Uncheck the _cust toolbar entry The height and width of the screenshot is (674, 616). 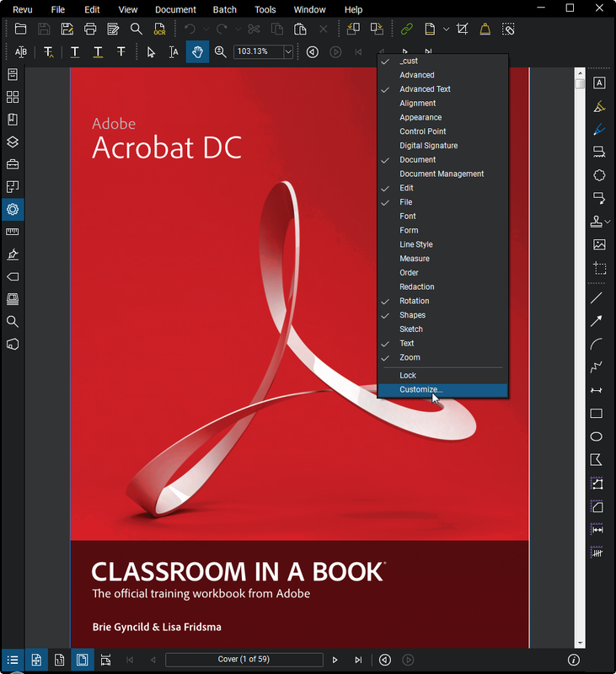442,61
